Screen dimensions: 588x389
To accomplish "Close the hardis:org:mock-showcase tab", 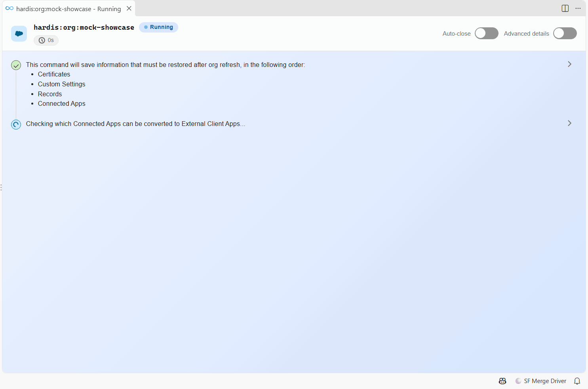I will point(129,8).
